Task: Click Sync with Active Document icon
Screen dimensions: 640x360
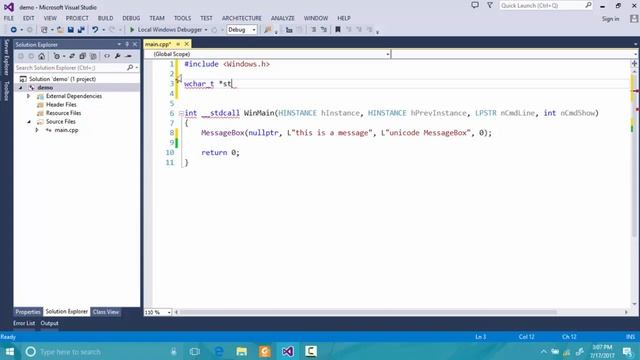Action: (x=72, y=56)
